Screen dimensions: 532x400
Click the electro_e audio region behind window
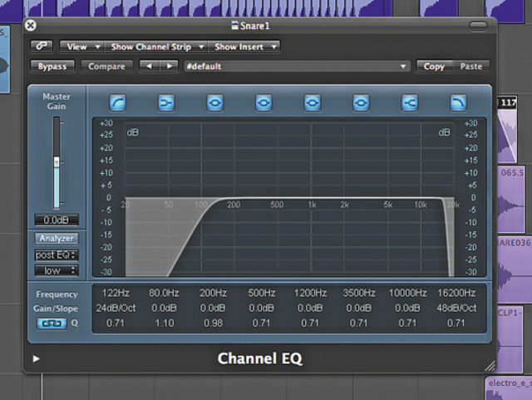coord(508,388)
